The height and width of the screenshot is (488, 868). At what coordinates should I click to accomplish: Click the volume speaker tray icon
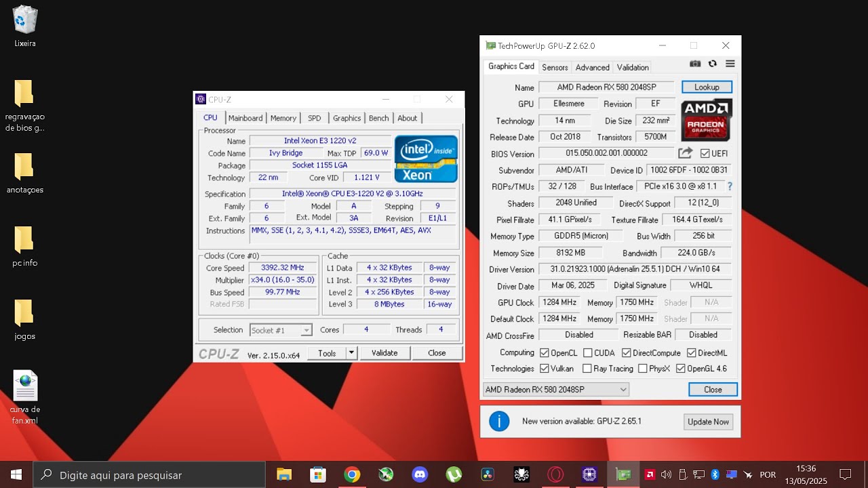pos(666,474)
